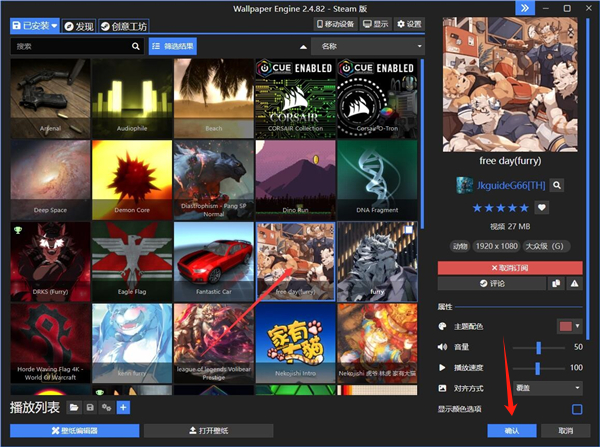Click the copy icon beside 评论 button

557,284
